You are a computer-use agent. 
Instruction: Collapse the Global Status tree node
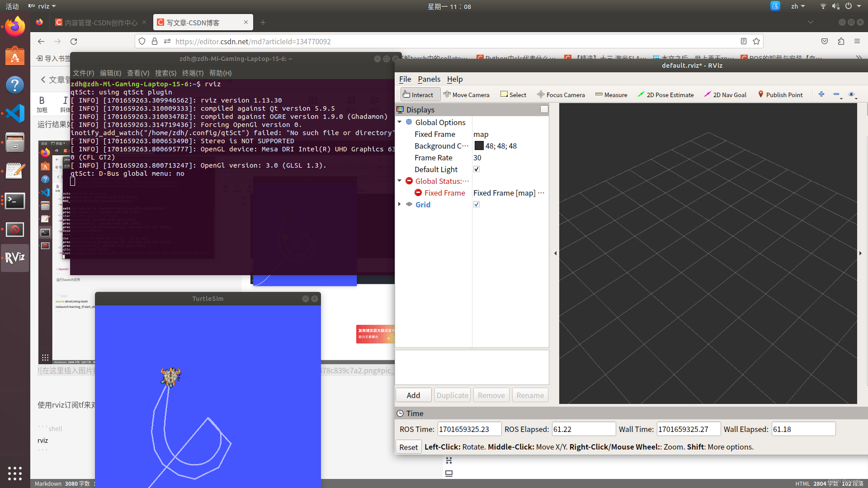coord(400,181)
